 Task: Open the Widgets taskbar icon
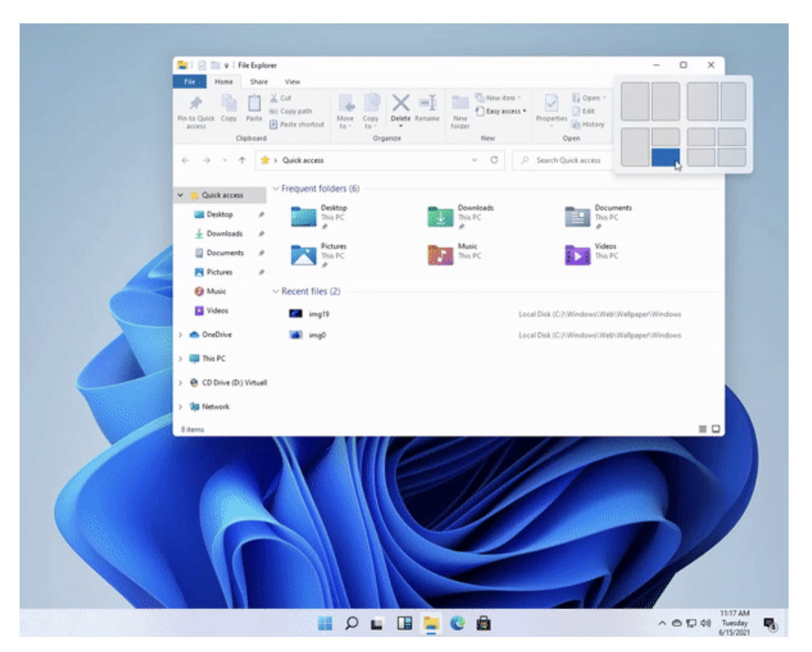click(x=404, y=623)
